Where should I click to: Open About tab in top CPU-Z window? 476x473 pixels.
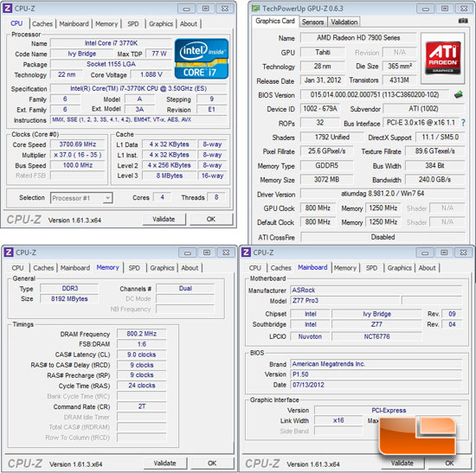(x=189, y=23)
